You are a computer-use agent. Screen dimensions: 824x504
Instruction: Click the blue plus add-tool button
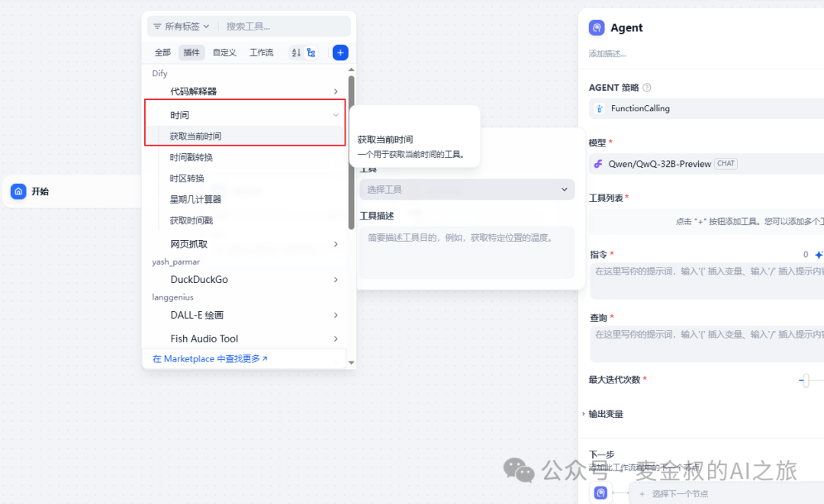(x=340, y=53)
